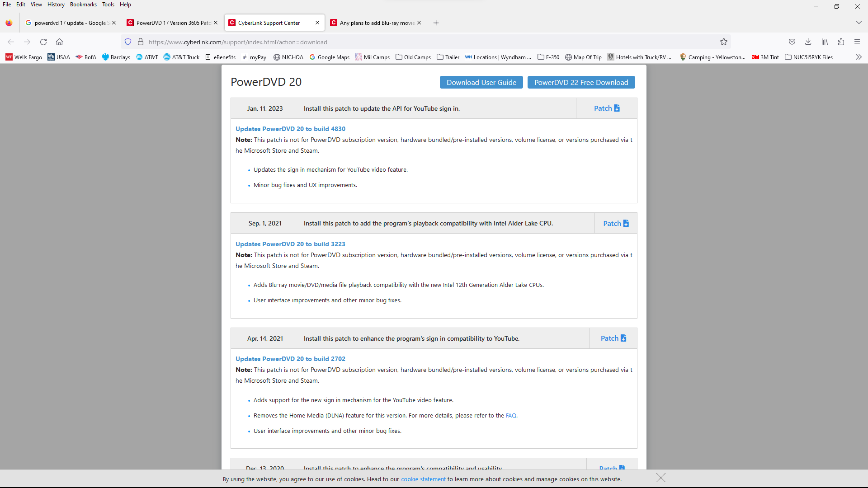Viewport: 868px width, 488px height.
Task: Bookmark this page with the star
Action: pos(724,42)
